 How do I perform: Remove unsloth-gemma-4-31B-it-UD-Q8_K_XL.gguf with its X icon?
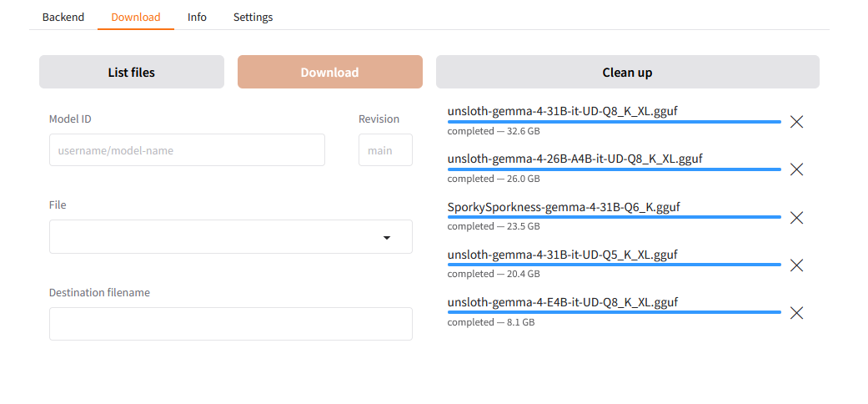click(x=796, y=122)
